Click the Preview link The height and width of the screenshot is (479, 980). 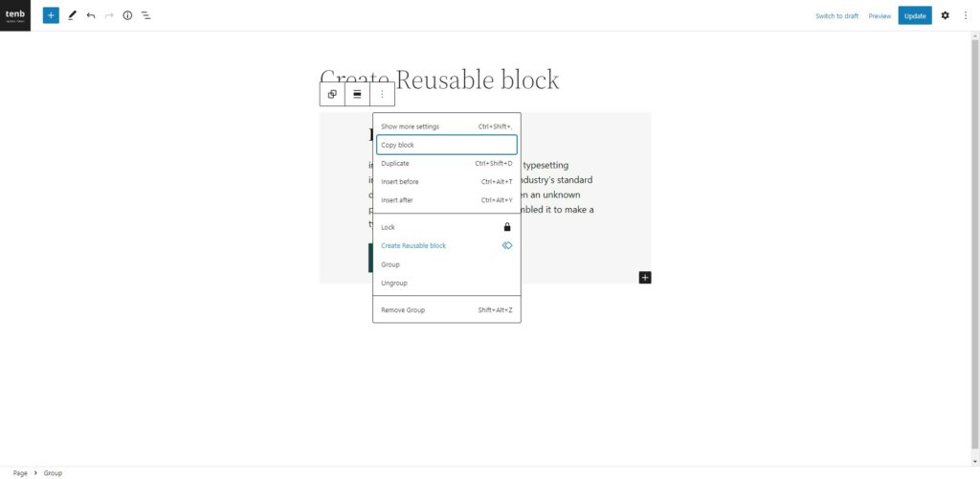tap(880, 15)
